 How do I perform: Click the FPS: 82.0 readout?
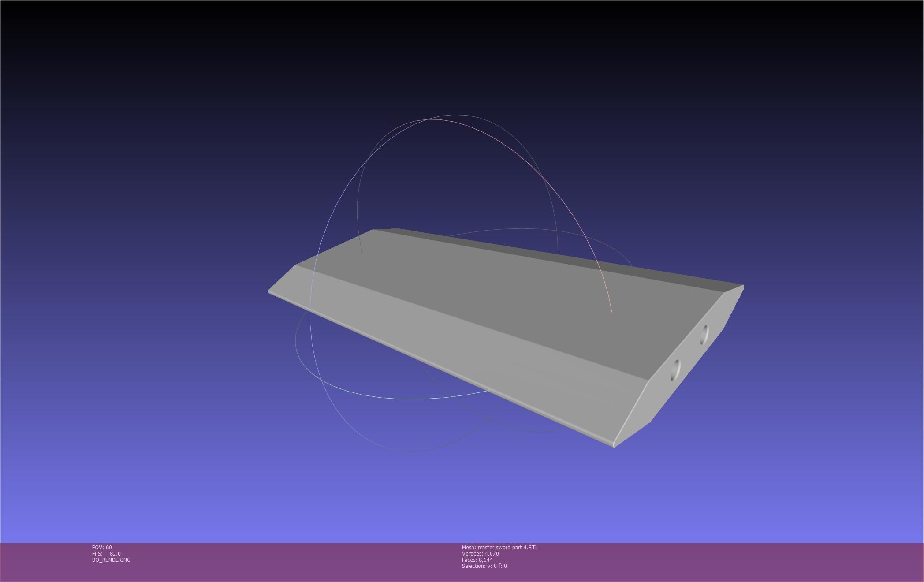[106, 553]
